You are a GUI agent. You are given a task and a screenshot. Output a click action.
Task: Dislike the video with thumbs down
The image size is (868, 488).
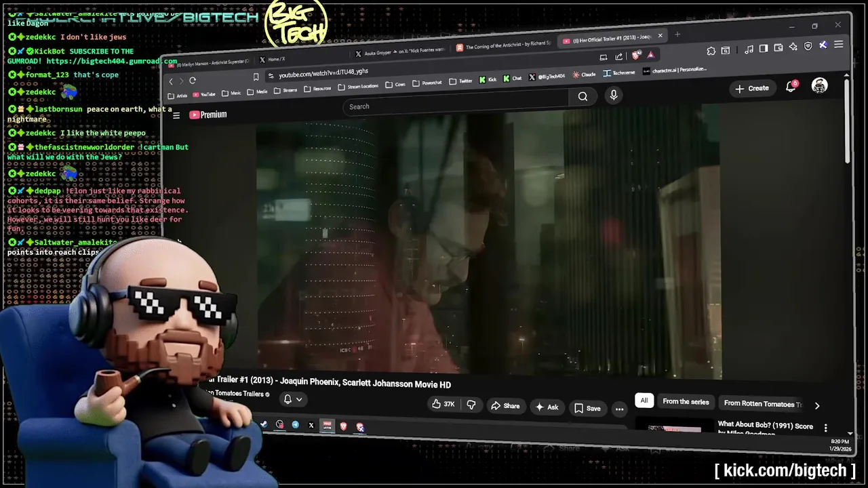tap(471, 405)
